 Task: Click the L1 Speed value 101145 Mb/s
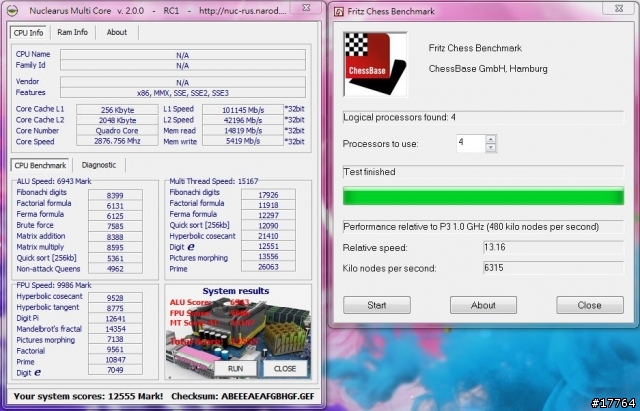point(243,110)
